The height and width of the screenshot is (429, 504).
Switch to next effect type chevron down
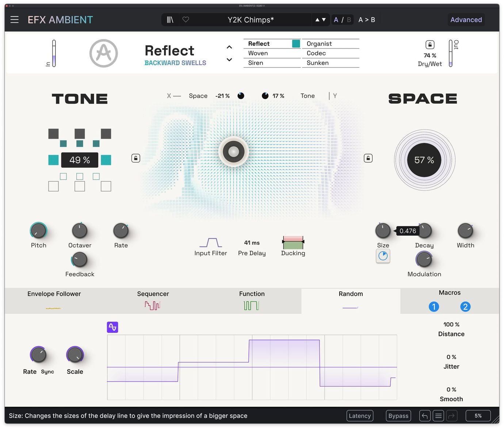pyautogui.click(x=229, y=60)
